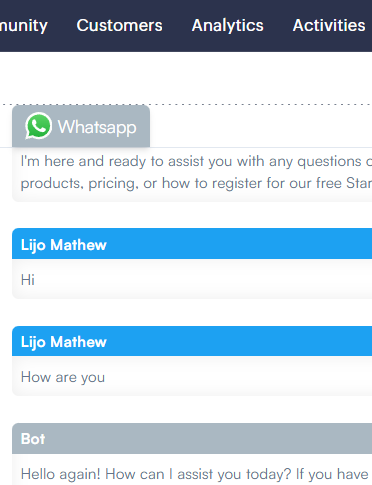Image resolution: width=372 pixels, height=485 pixels.
Task: Click the Lijo Mathew name above "How are you"
Action: (x=64, y=342)
